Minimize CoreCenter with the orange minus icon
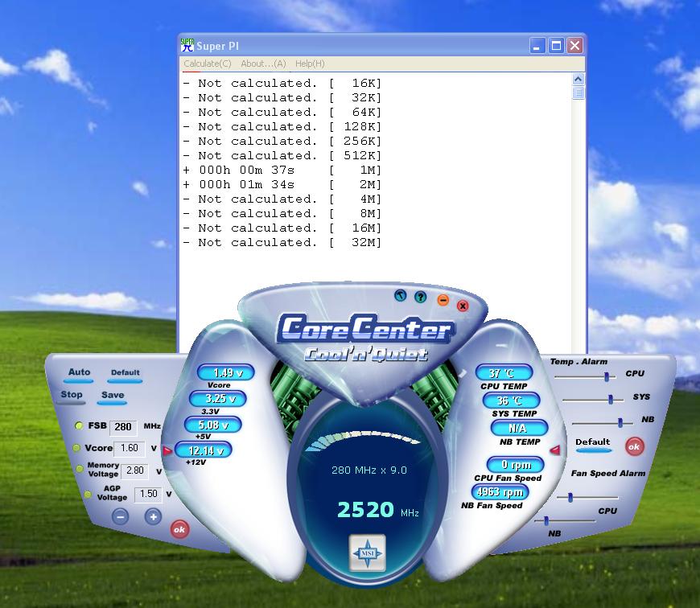 tap(443, 300)
